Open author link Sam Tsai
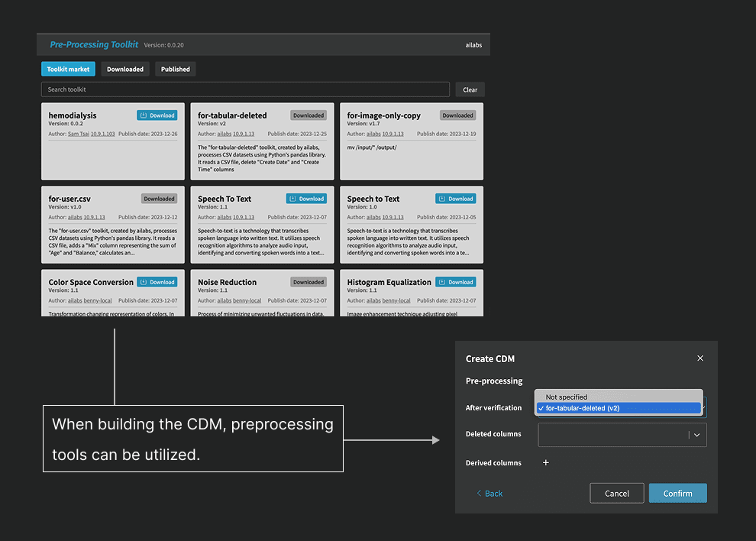756x541 pixels. (78, 134)
